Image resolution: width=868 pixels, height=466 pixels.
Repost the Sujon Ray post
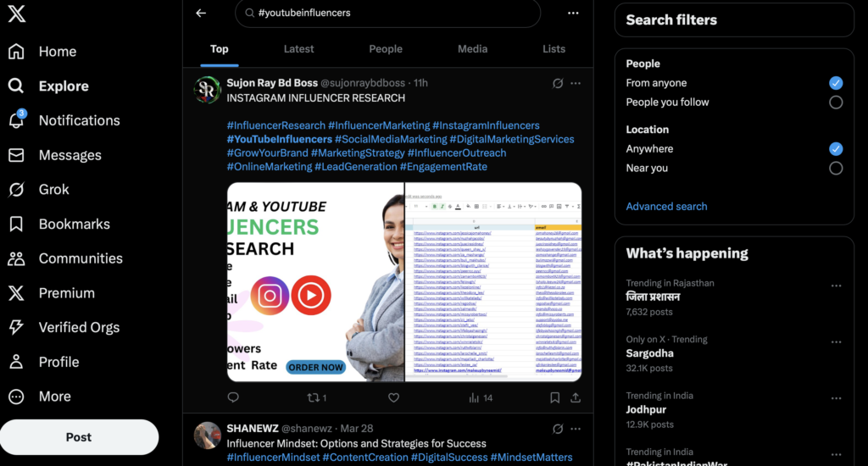point(317,397)
